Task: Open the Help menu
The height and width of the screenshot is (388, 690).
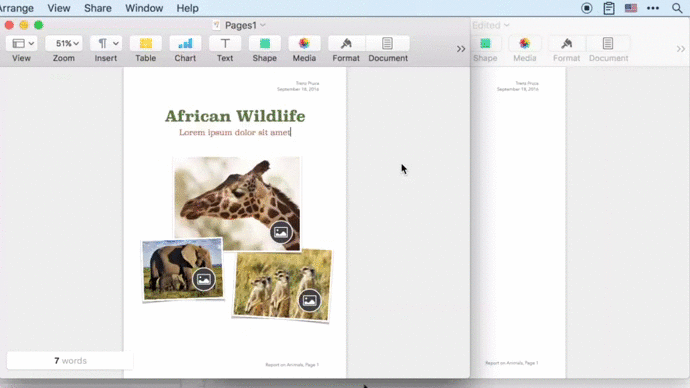Action: [187, 8]
